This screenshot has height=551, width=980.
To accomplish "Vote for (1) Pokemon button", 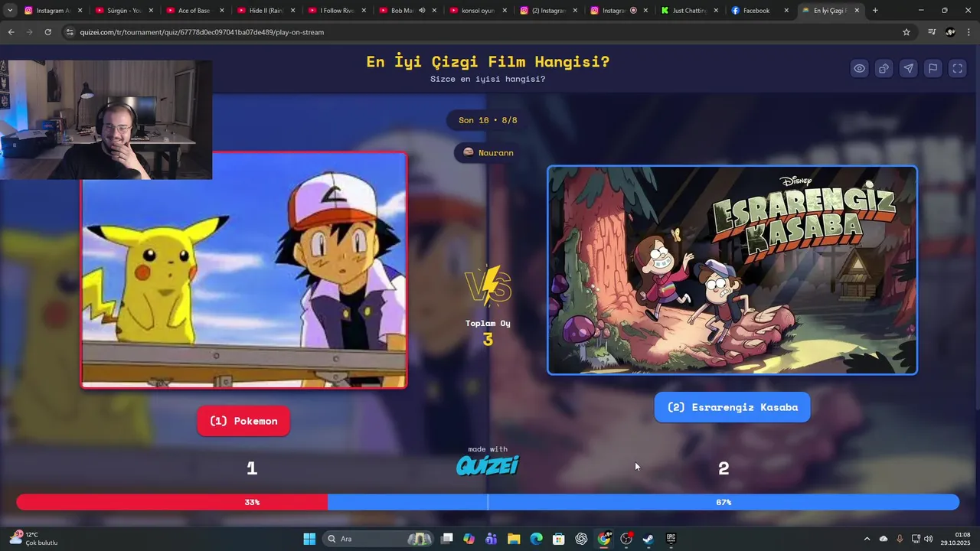I will pyautogui.click(x=243, y=421).
